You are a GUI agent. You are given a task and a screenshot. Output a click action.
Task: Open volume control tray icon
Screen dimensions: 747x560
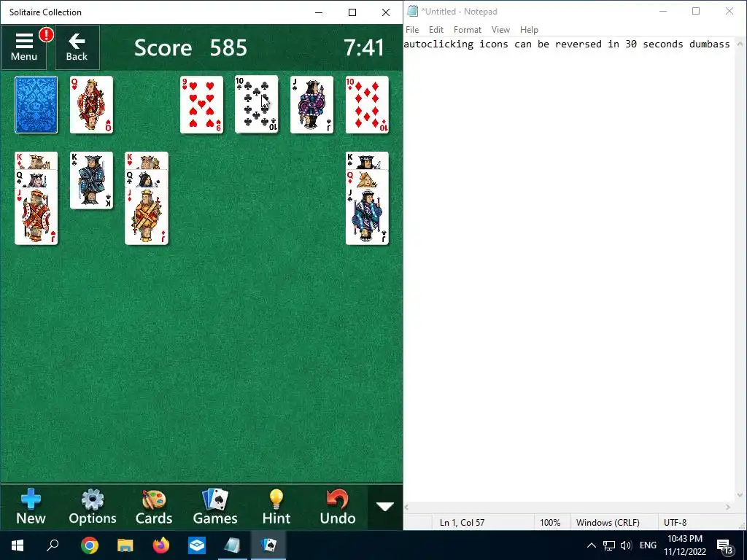click(626, 545)
